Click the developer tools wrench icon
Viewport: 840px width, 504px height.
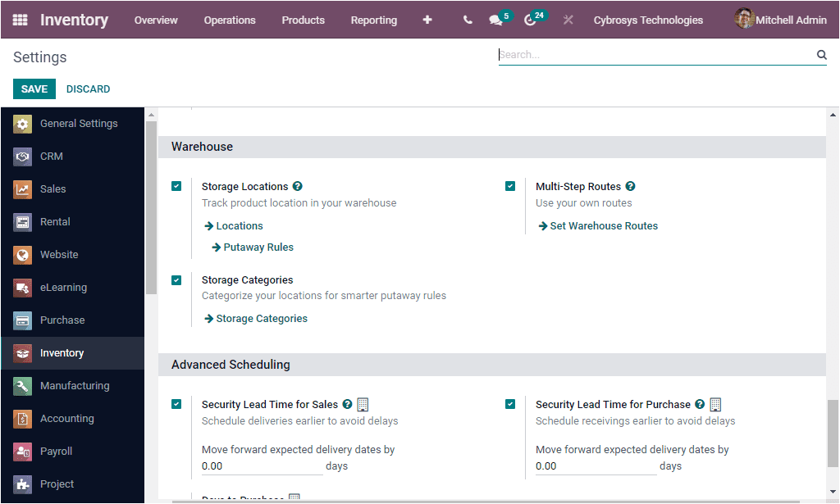point(568,20)
